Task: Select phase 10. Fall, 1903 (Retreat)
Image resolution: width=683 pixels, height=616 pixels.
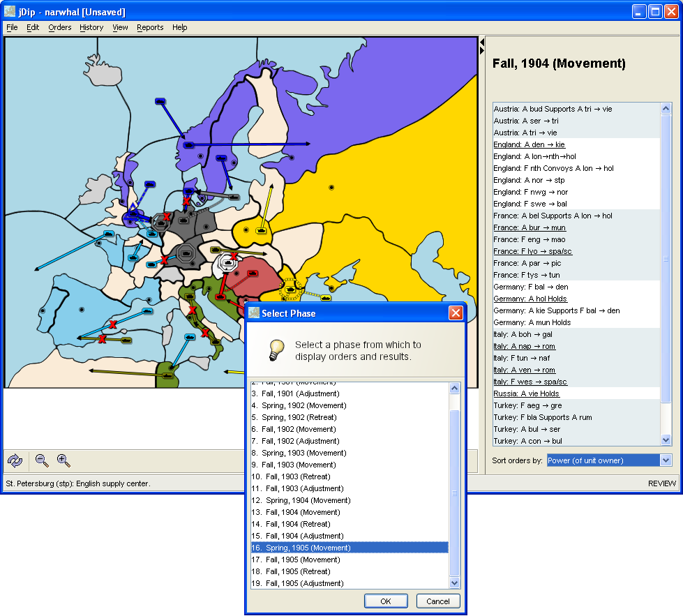Action: click(x=350, y=476)
